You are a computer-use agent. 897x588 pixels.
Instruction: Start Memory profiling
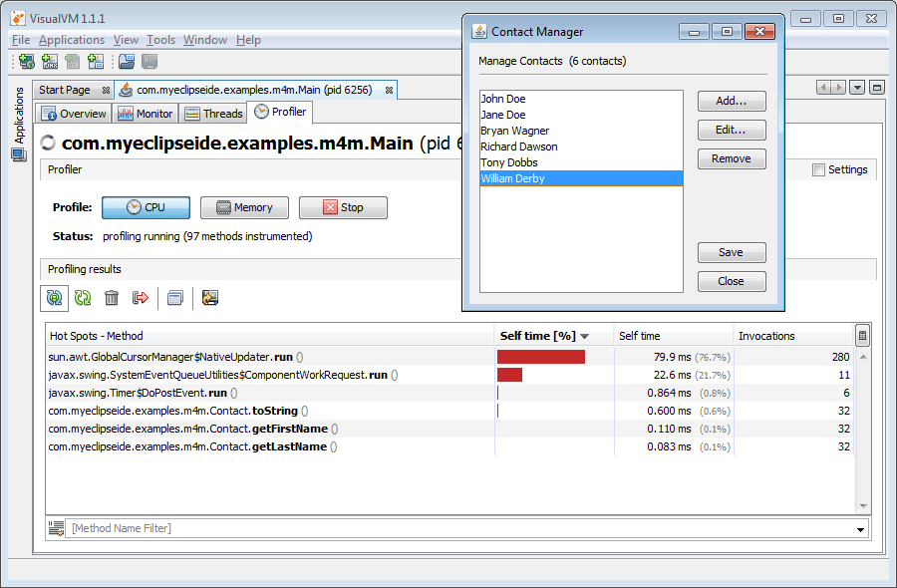coord(244,207)
